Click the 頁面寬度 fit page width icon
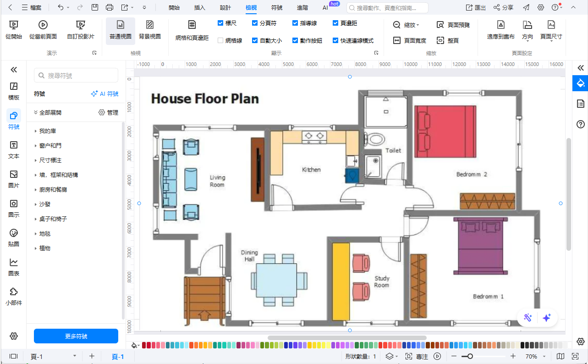The image size is (588, 364). (x=397, y=40)
